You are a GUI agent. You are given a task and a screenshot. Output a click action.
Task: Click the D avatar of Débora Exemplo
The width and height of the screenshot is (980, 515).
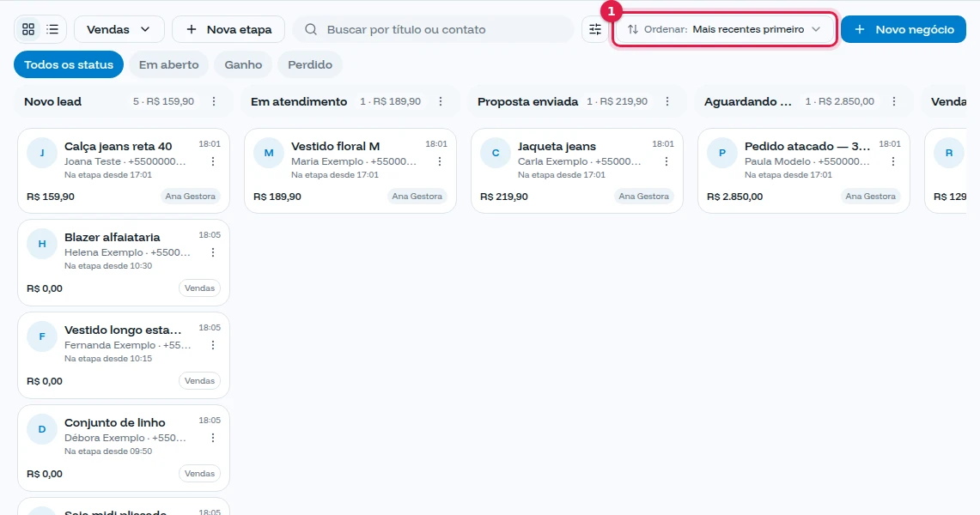pyautogui.click(x=42, y=429)
